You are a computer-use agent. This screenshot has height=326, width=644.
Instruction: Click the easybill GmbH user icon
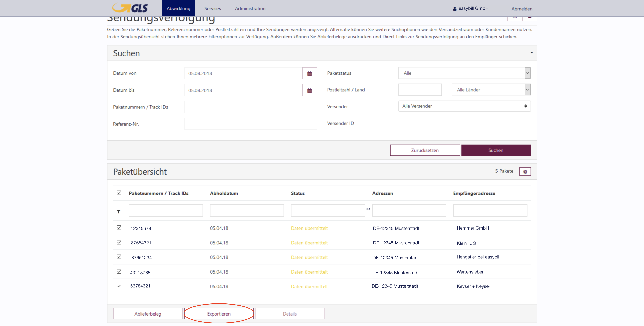click(x=454, y=9)
